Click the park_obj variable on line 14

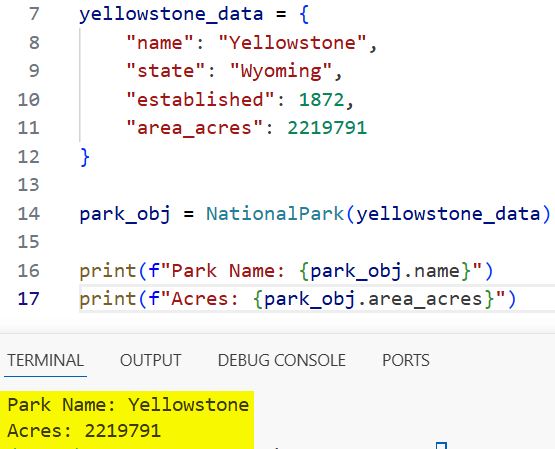[125, 214]
